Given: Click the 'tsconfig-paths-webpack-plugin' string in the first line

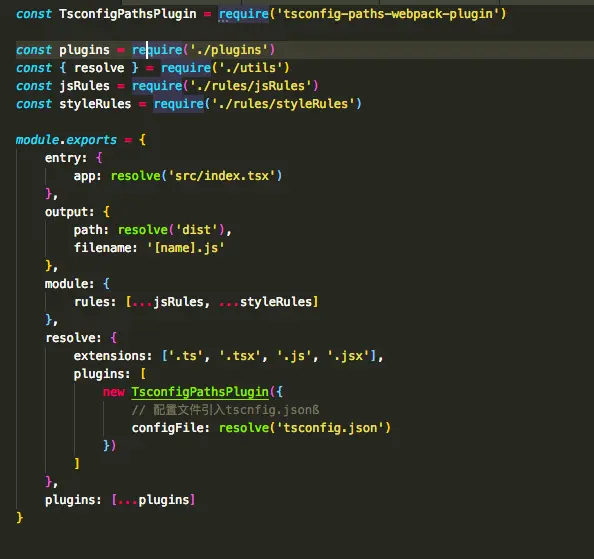Looking at the screenshot, I should pyautogui.click(x=388, y=14).
